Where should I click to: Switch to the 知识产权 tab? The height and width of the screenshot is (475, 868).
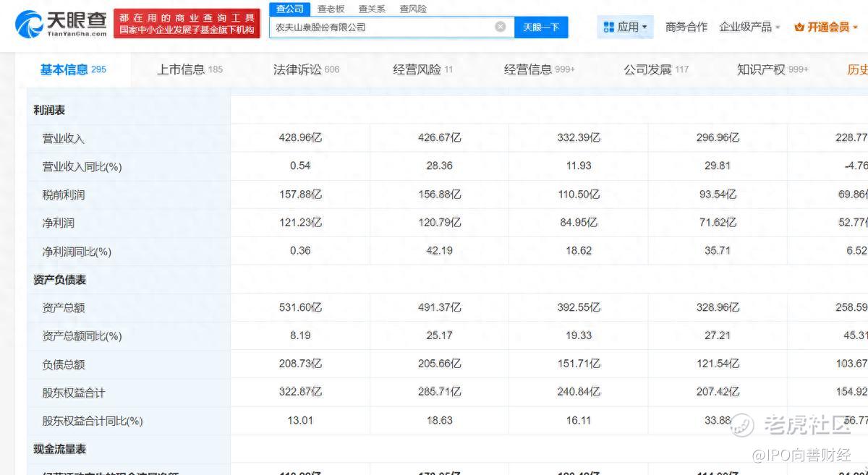tap(773, 69)
